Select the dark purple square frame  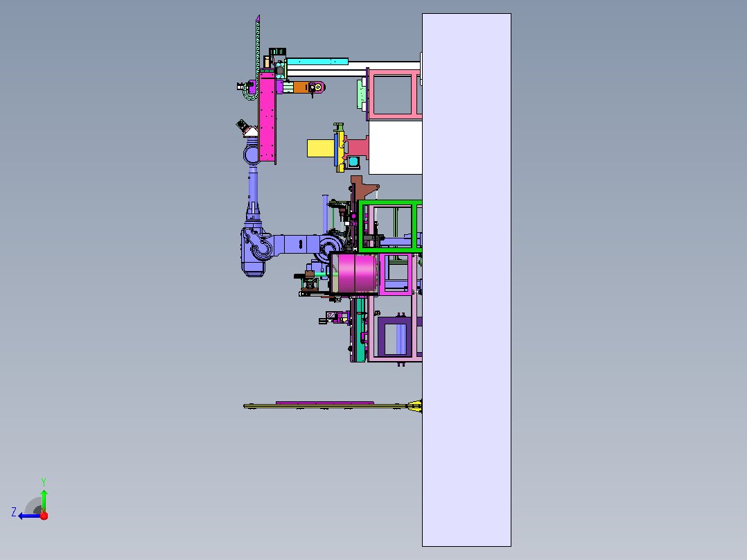pyautogui.click(x=395, y=336)
